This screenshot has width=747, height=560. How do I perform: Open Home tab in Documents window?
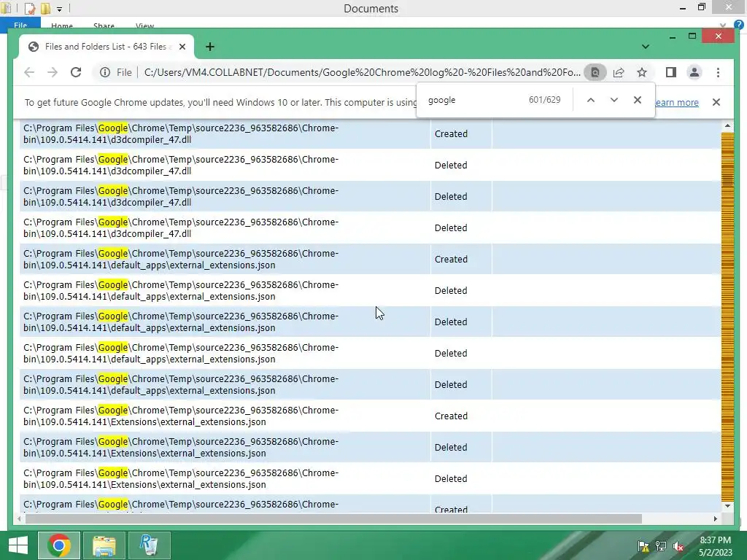62,26
